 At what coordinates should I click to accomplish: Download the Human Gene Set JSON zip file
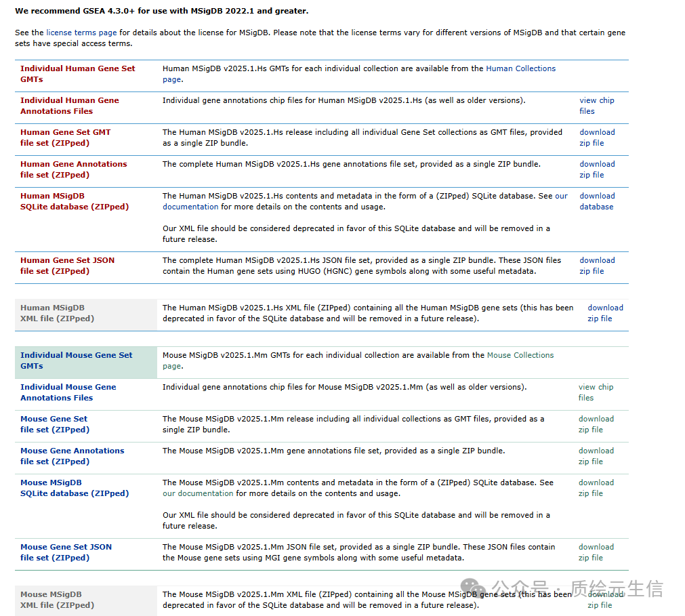pos(597,266)
